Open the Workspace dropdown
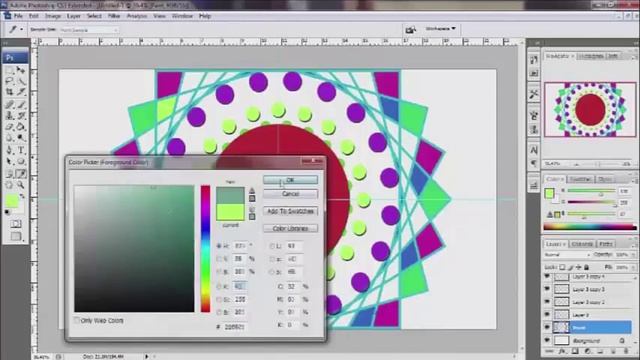 pyautogui.click(x=440, y=29)
